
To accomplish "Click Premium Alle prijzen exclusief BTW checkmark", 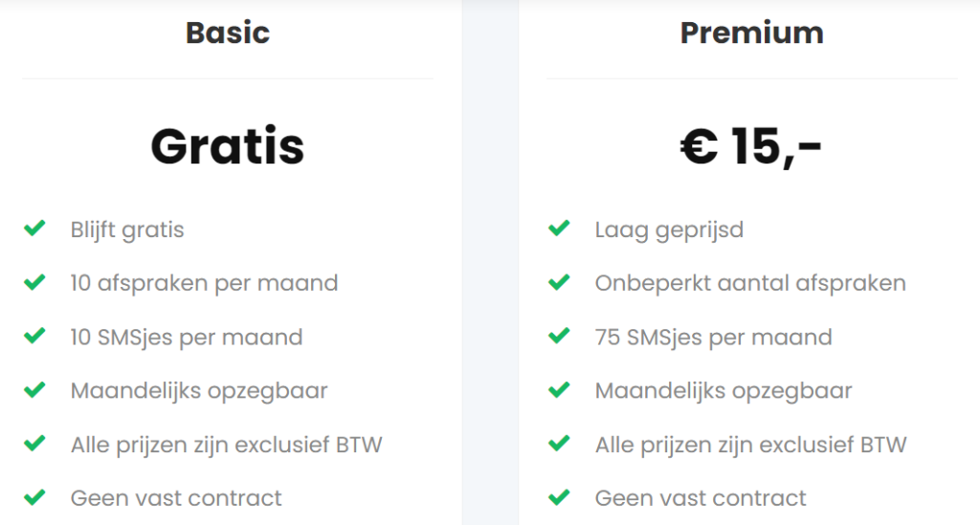I will click(559, 444).
